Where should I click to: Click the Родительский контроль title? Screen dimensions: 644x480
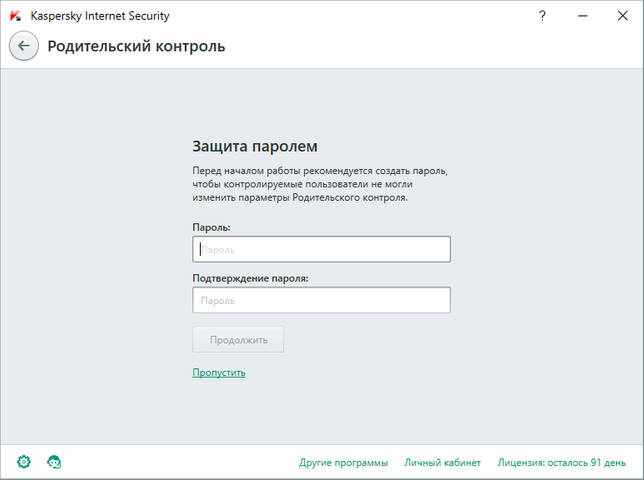tap(136, 46)
